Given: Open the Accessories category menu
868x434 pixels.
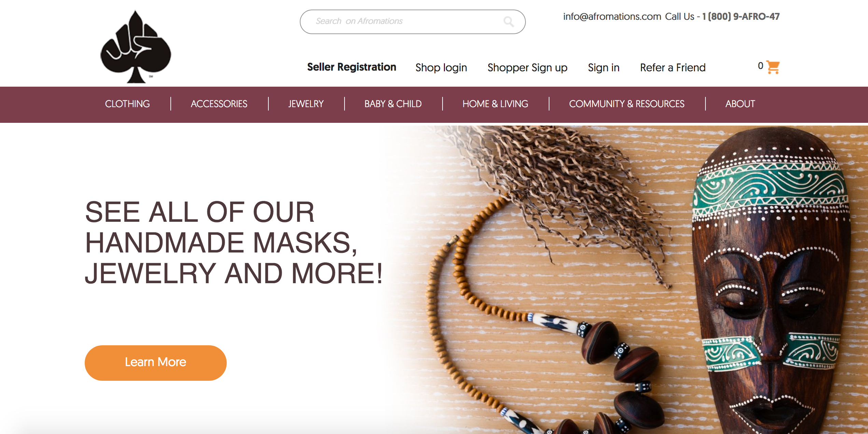Looking at the screenshot, I should 219,104.
